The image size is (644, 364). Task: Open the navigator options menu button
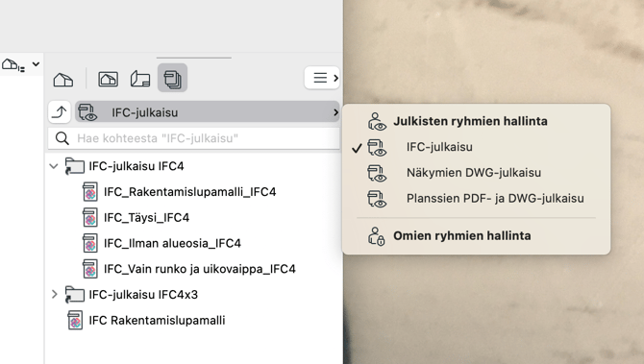pos(322,78)
